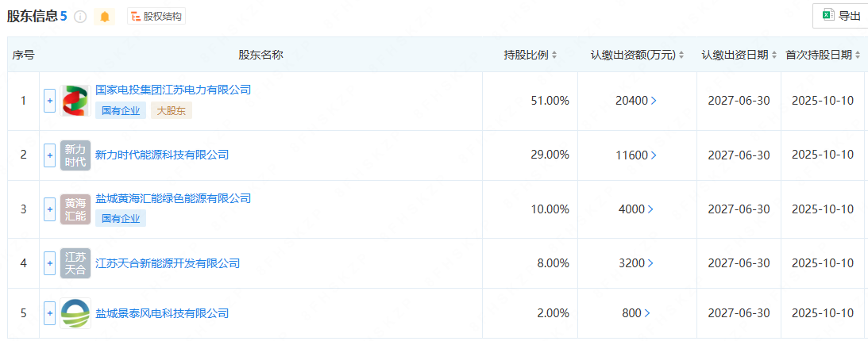Click 江苏天合 logo icon
The image size is (868, 341).
pos(75,263)
